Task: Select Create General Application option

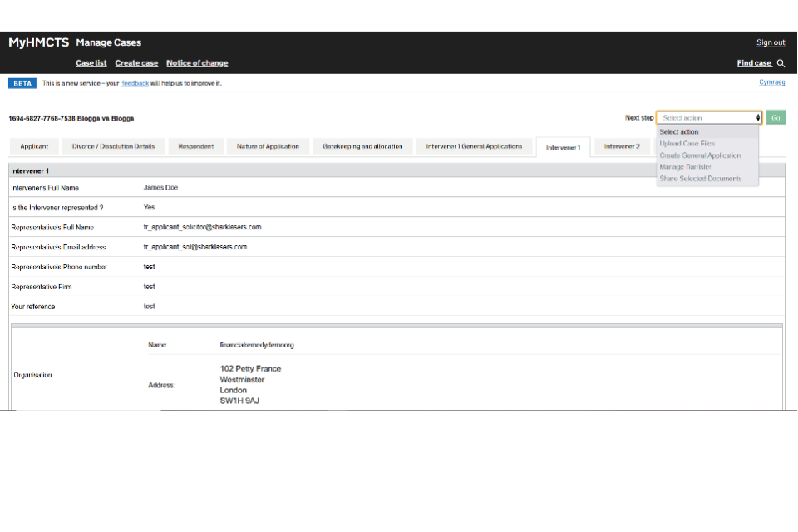Action: tap(700, 155)
